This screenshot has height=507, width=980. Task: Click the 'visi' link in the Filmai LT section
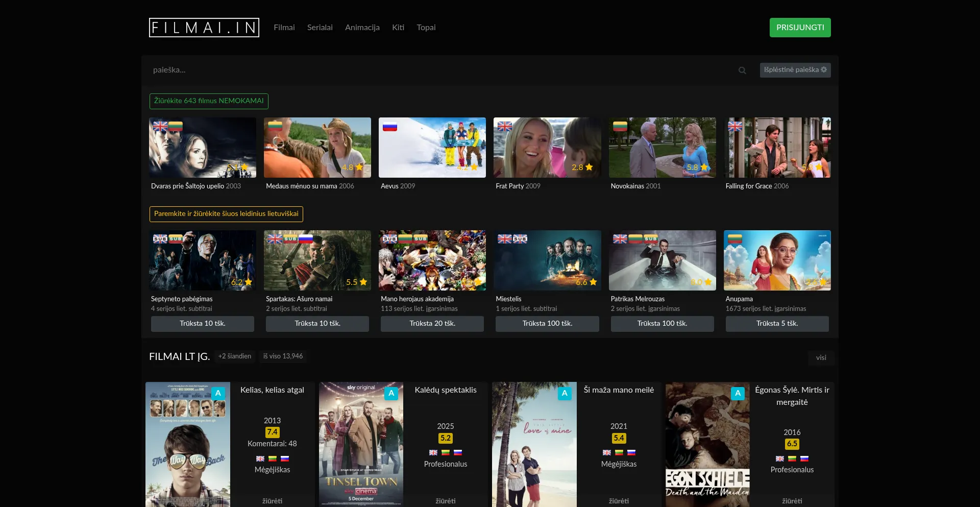tap(821, 358)
